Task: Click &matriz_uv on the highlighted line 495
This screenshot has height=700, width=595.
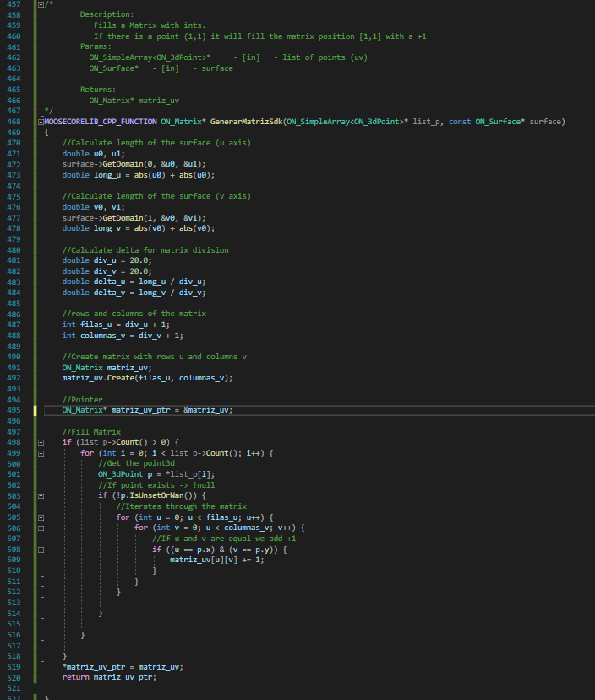Action: click(205, 410)
